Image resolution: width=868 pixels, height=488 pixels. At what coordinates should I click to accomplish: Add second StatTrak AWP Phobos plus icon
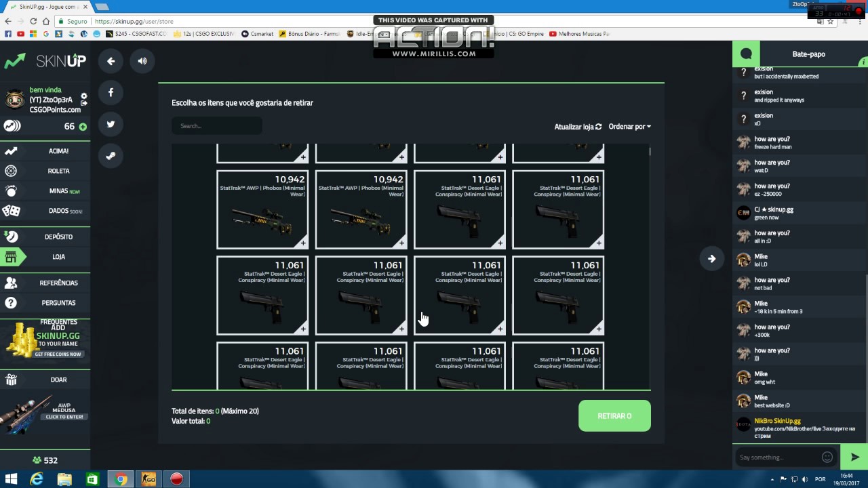coord(401,243)
